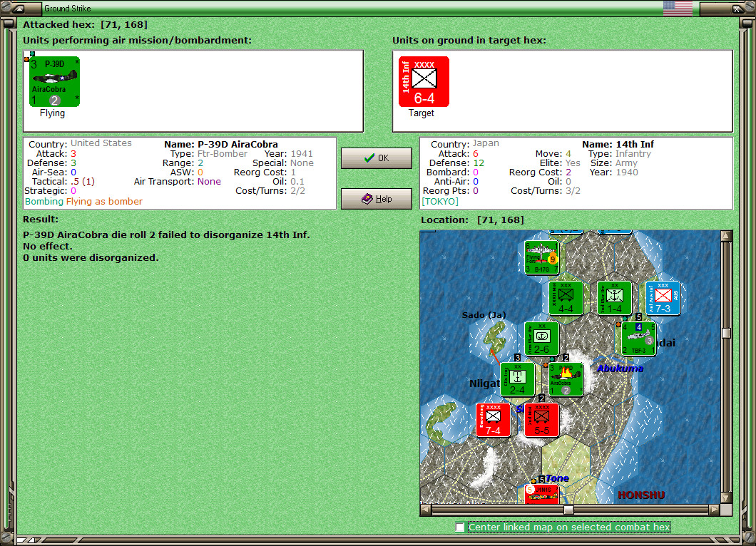Click the red 7-4 Japanese unit on map
756x546 pixels.
click(x=494, y=420)
